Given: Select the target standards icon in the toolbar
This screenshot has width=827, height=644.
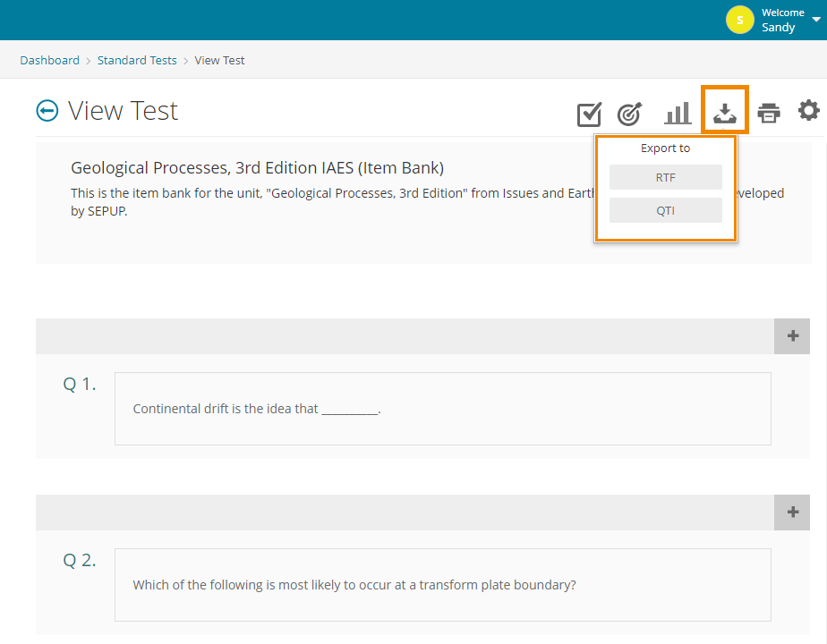Looking at the screenshot, I should click(x=629, y=114).
